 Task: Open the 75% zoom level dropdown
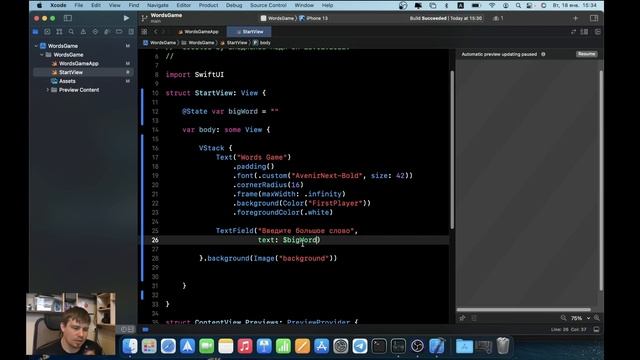tap(580, 318)
